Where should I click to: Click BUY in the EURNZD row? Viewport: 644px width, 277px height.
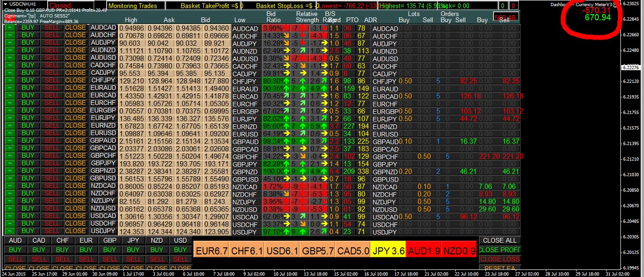click(28, 126)
